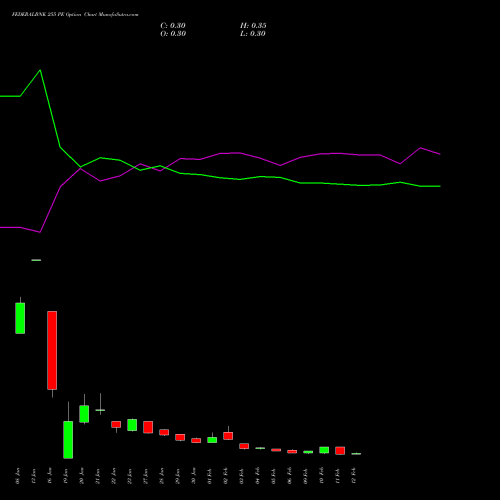The image size is (500, 500).
Task: Click the 10 Feb date label
Action: click(322, 476)
